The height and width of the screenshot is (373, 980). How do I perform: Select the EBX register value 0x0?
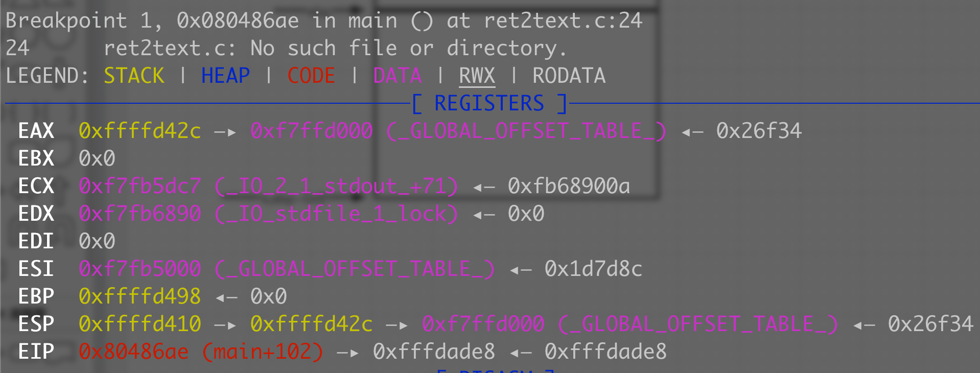[x=97, y=158]
